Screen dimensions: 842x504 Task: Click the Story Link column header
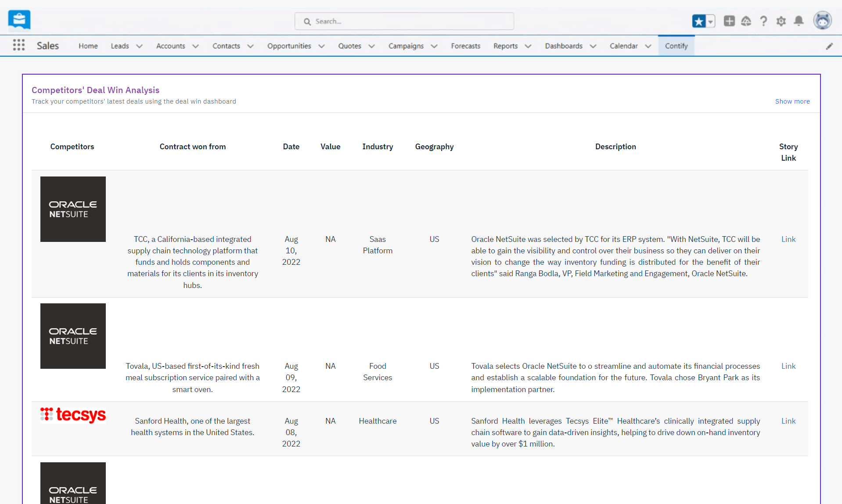(788, 152)
